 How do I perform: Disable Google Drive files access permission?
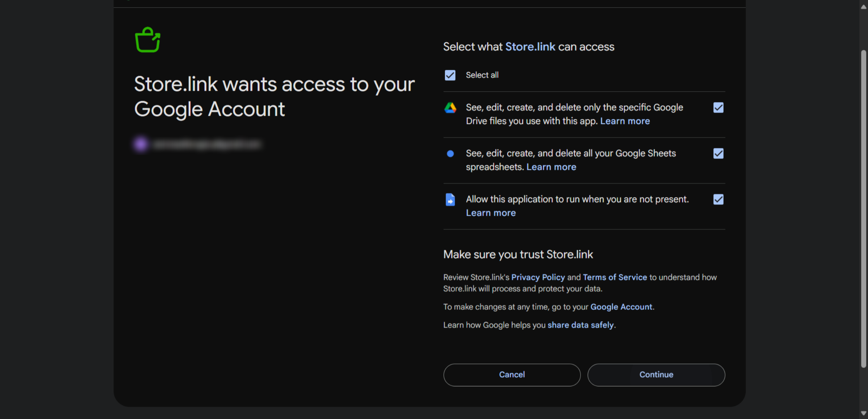pyautogui.click(x=718, y=107)
